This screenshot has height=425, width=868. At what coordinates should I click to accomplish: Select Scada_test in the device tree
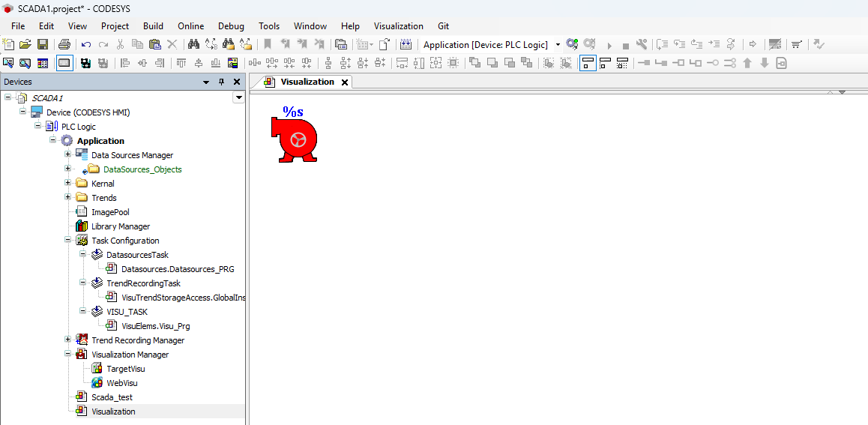point(112,397)
